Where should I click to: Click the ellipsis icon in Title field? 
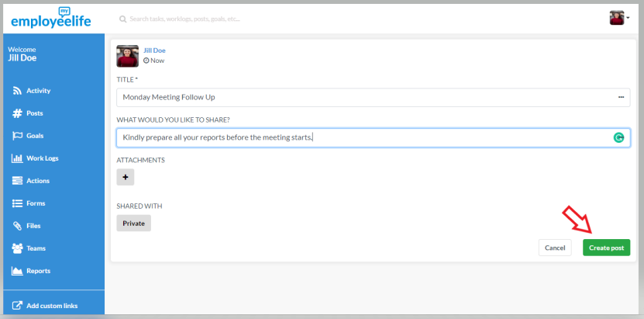(621, 98)
